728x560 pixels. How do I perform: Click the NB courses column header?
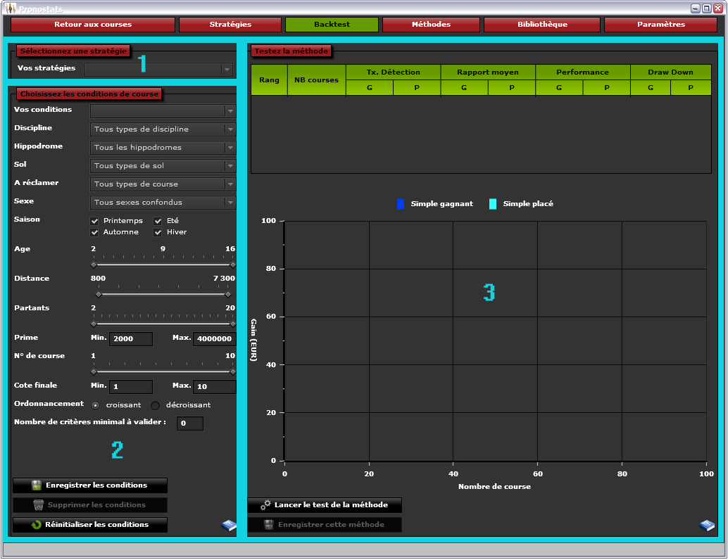(317, 80)
